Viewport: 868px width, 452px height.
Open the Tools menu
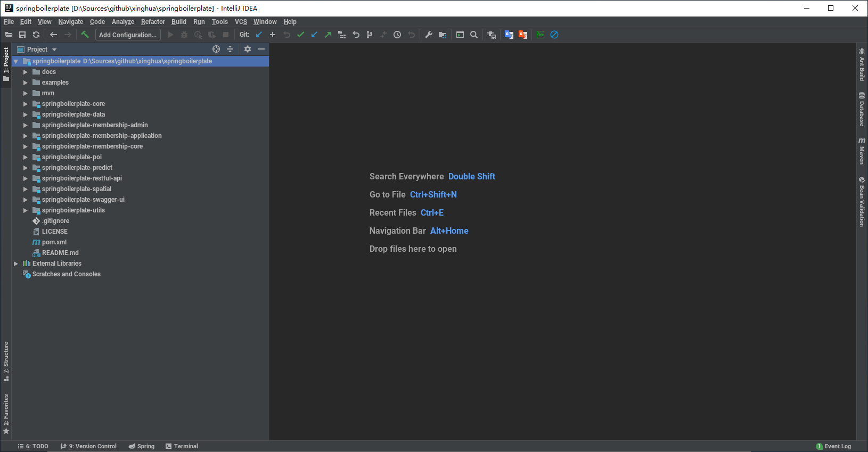point(219,22)
